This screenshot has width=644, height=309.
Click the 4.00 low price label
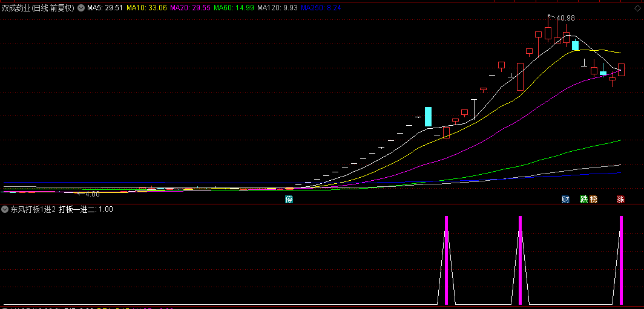click(x=92, y=194)
